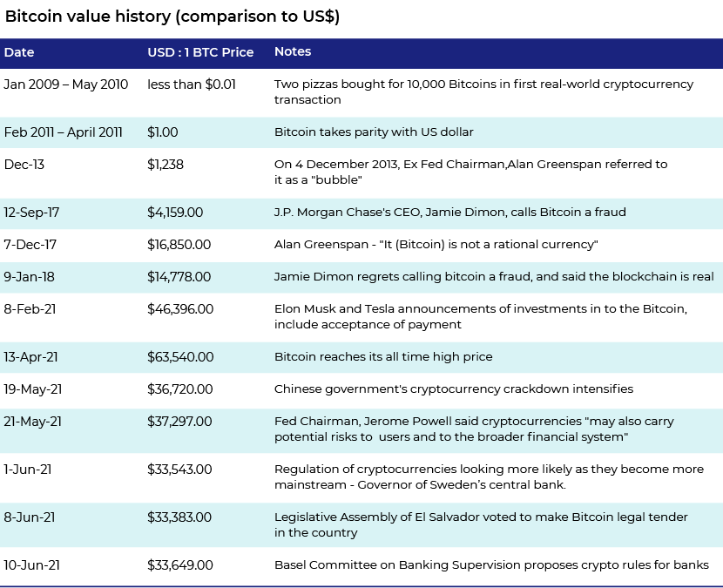The height and width of the screenshot is (588, 723).
Task: Select the Alan Greenspan "bubble" note
Action: pos(470,172)
